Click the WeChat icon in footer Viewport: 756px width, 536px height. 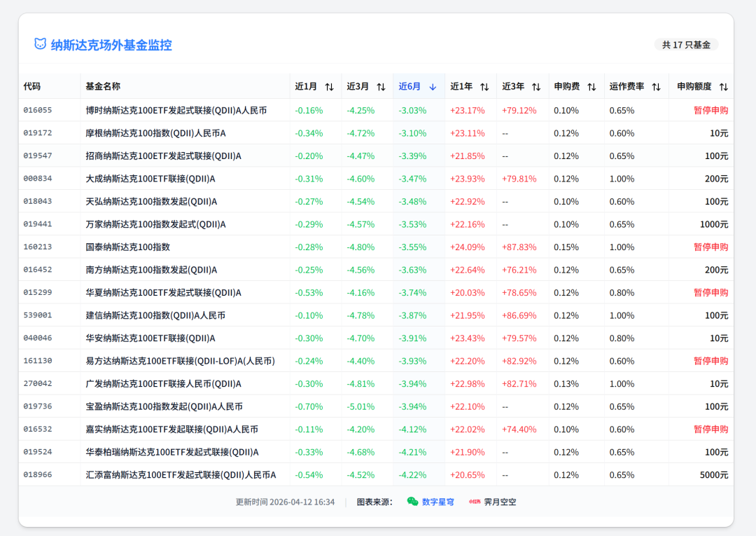coord(412,502)
